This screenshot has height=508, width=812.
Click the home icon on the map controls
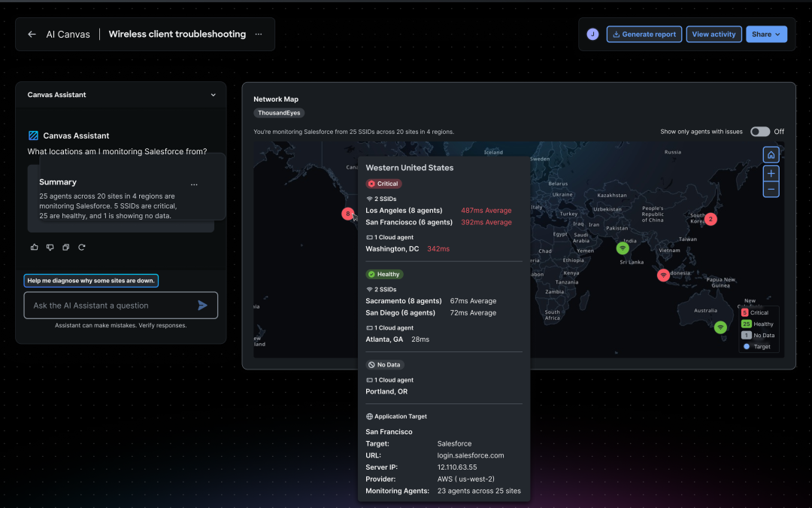(771, 154)
